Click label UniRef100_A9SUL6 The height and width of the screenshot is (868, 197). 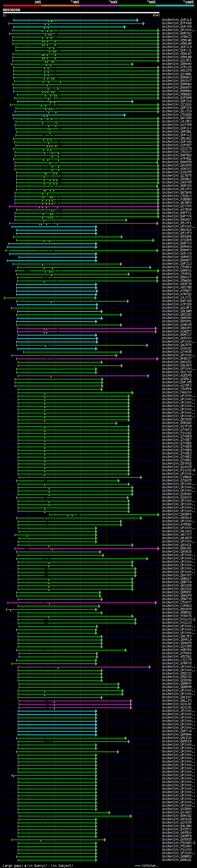tap(177, 518)
